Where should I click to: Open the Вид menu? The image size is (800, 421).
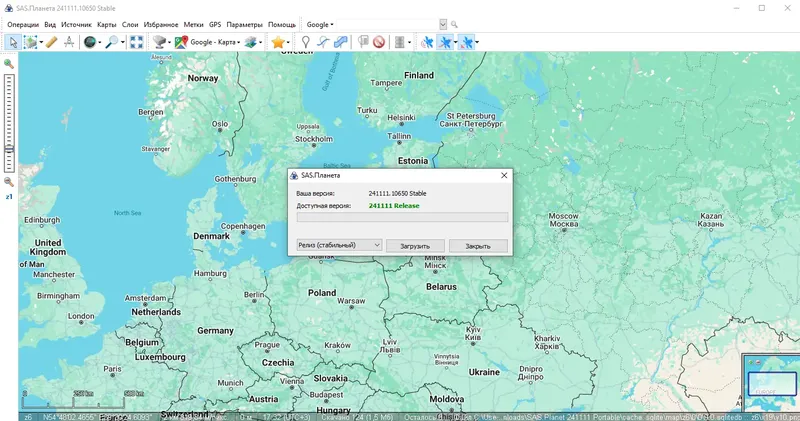(x=50, y=24)
